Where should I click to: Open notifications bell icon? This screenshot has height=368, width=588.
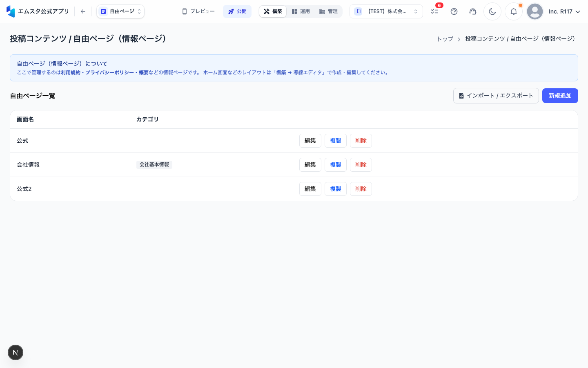click(x=514, y=11)
